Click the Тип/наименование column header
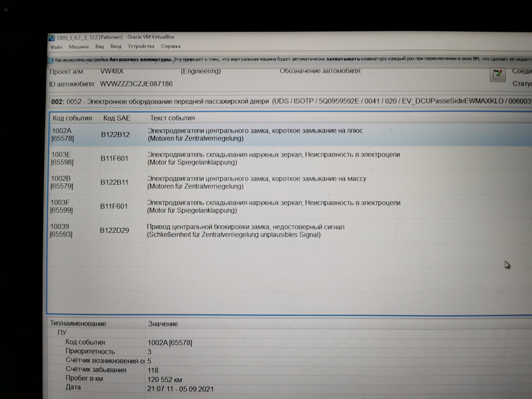The height and width of the screenshot is (399, 532). (x=78, y=324)
